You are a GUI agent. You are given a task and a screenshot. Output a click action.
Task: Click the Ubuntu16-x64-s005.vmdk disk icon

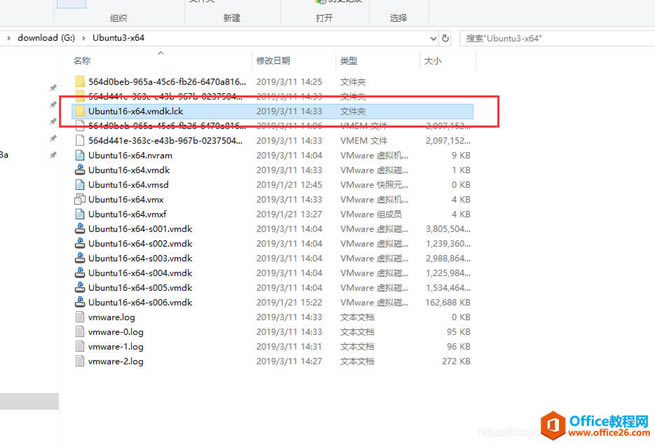click(80, 287)
